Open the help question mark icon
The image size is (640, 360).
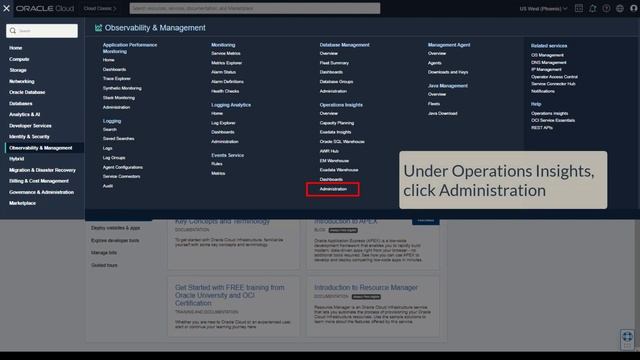point(606,8)
